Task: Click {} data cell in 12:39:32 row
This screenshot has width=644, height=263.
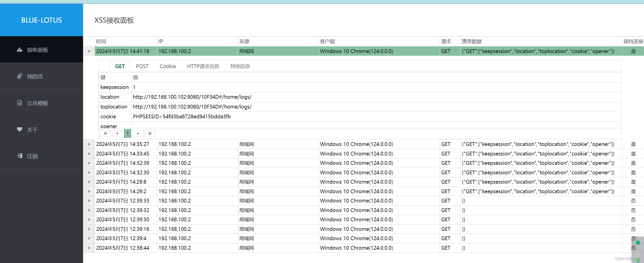Action: click(x=541, y=210)
